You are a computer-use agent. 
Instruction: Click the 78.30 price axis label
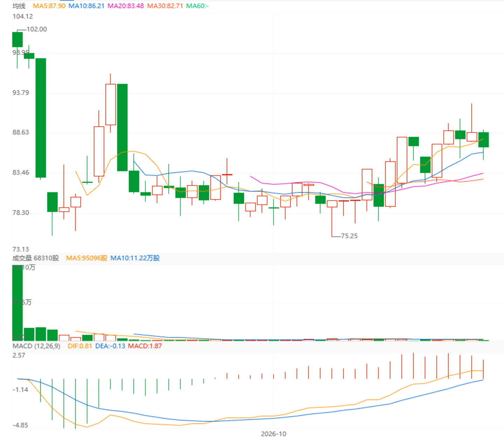[21, 213]
